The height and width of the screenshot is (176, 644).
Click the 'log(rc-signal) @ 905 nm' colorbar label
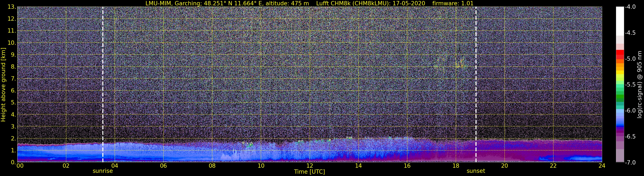pyautogui.click(x=640, y=85)
